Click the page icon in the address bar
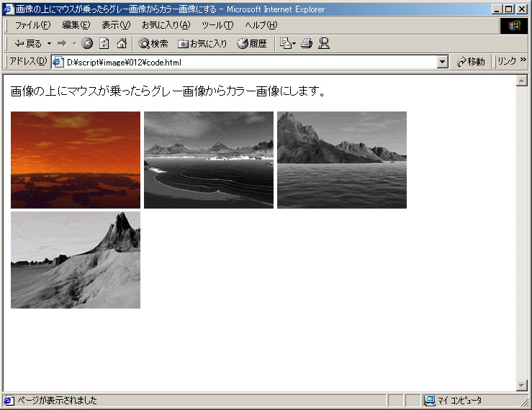 tap(58, 62)
